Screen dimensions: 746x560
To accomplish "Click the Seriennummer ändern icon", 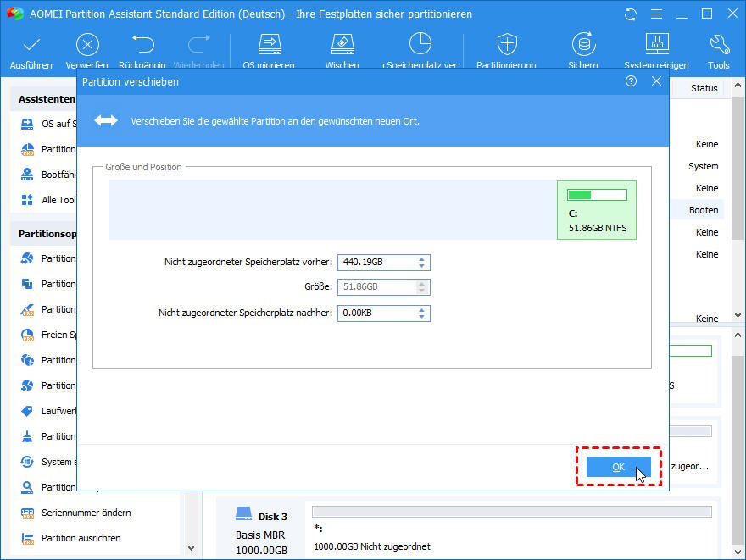I will point(27,513).
